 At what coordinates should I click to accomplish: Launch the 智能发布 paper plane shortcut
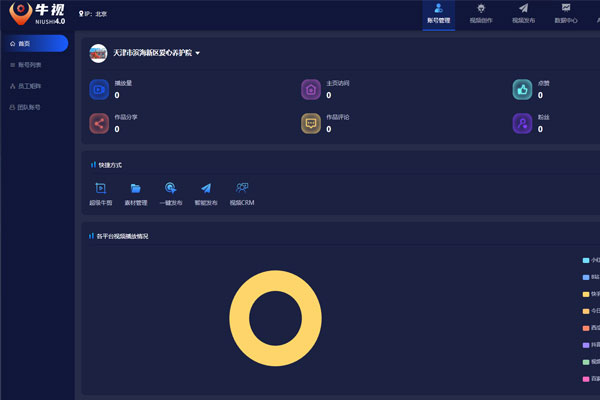tap(206, 188)
